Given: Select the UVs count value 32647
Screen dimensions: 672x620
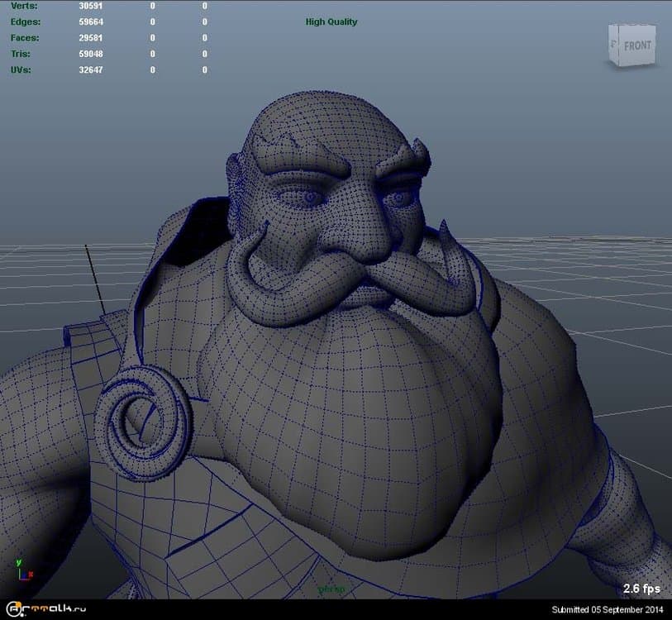Looking at the screenshot, I should pos(90,69).
